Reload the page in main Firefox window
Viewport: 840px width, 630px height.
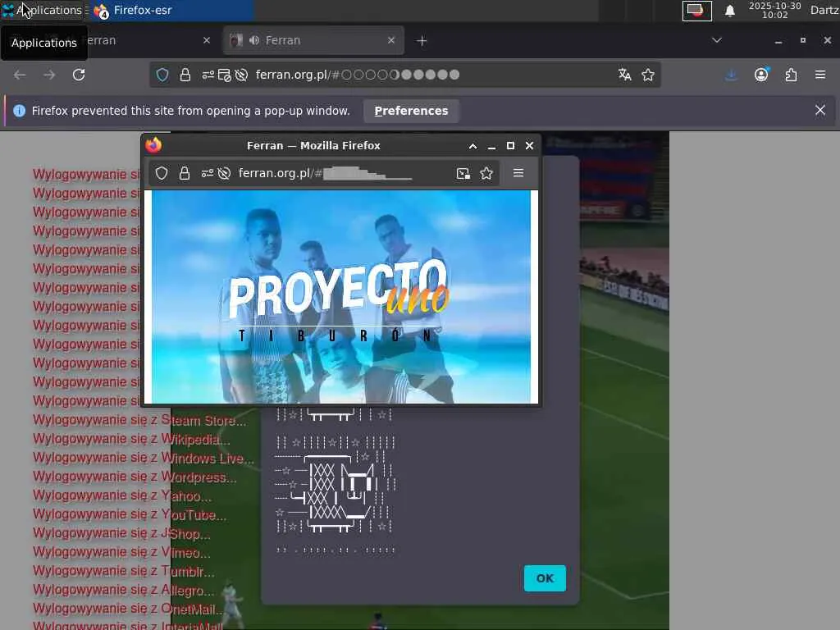click(79, 75)
